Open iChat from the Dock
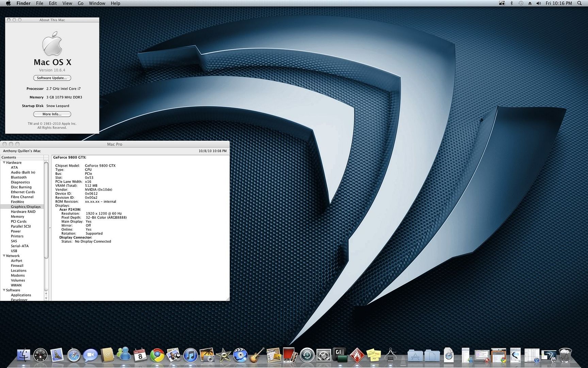Image resolution: width=588 pixels, height=368 pixels. click(x=90, y=355)
